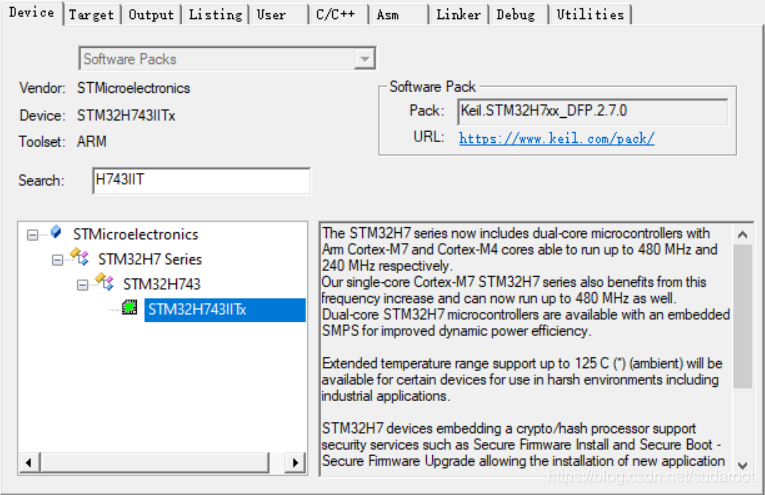Click the Vendor value STMicroelectronics
The height and width of the screenshot is (495, 765).
click(133, 88)
